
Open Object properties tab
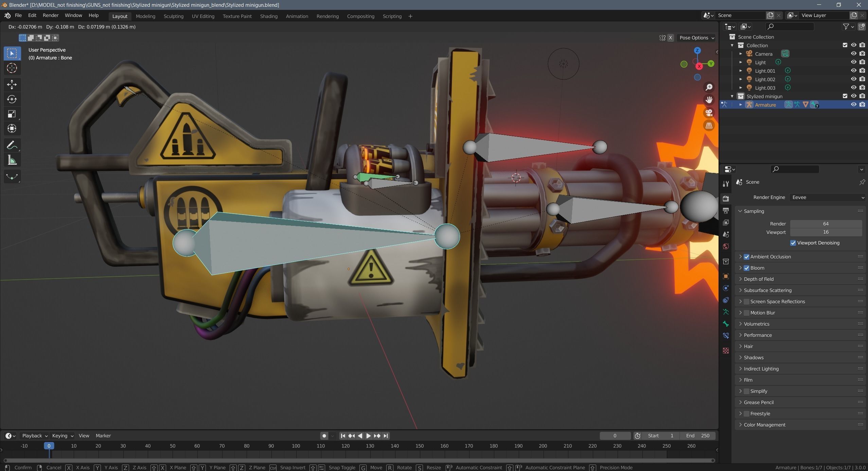click(726, 276)
